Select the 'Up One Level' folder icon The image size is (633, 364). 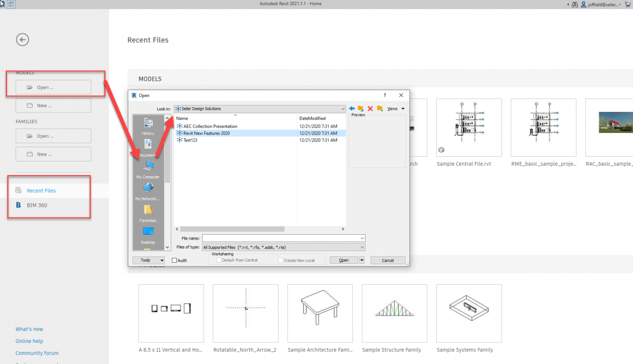pyautogui.click(x=360, y=109)
